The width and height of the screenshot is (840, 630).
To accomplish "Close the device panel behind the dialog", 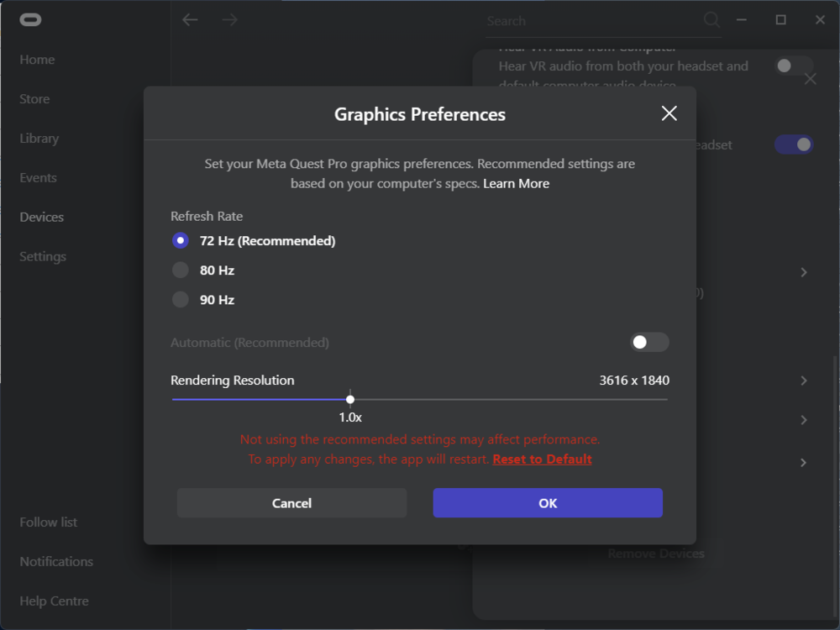I will (x=811, y=79).
